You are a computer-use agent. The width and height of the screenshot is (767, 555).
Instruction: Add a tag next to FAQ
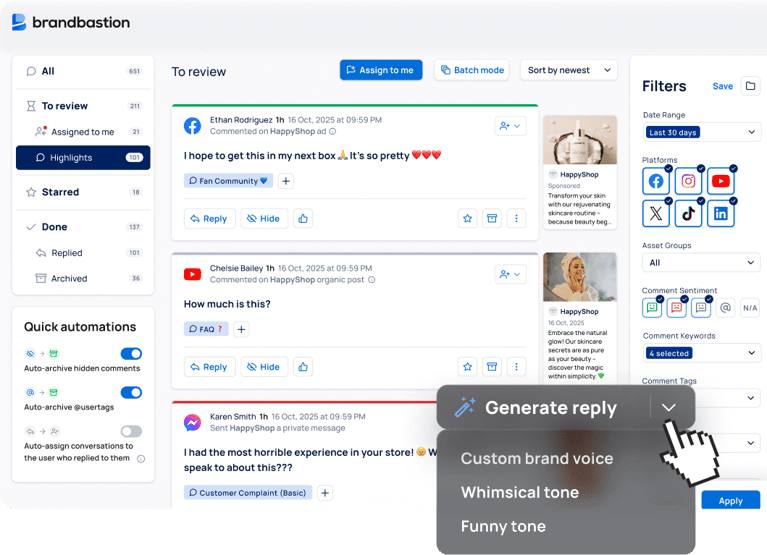(241, 329)
